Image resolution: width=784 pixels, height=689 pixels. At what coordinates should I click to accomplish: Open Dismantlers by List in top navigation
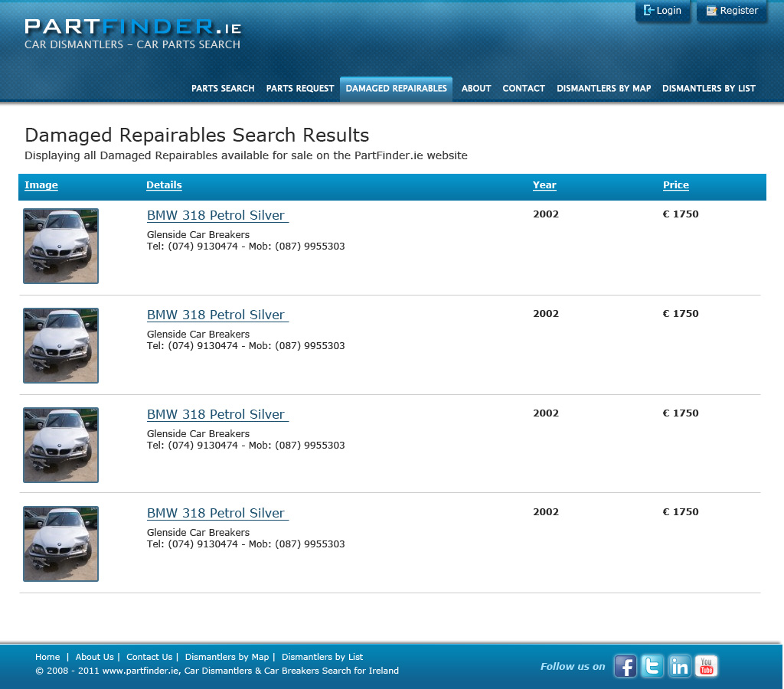pos(708,89)
